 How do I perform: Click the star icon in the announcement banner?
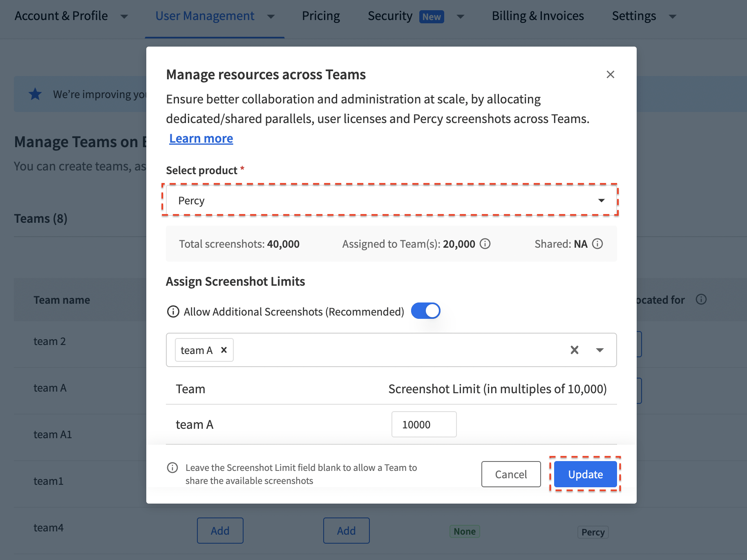[35, 94]
